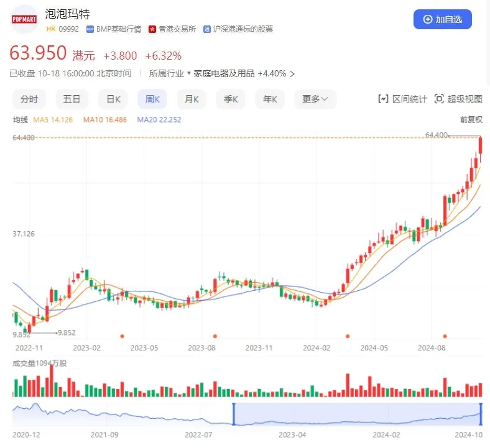Click orange event dot near 2023-03

click(122, 336)
